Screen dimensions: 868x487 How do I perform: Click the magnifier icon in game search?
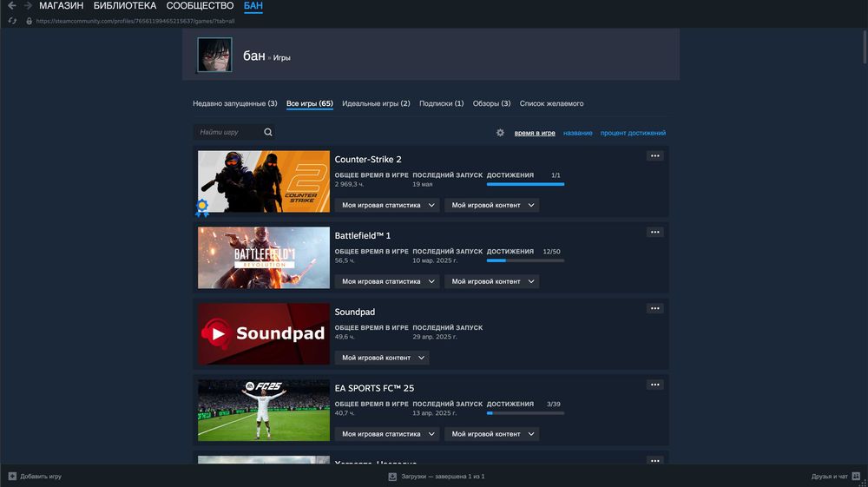[x=268, y=132]
